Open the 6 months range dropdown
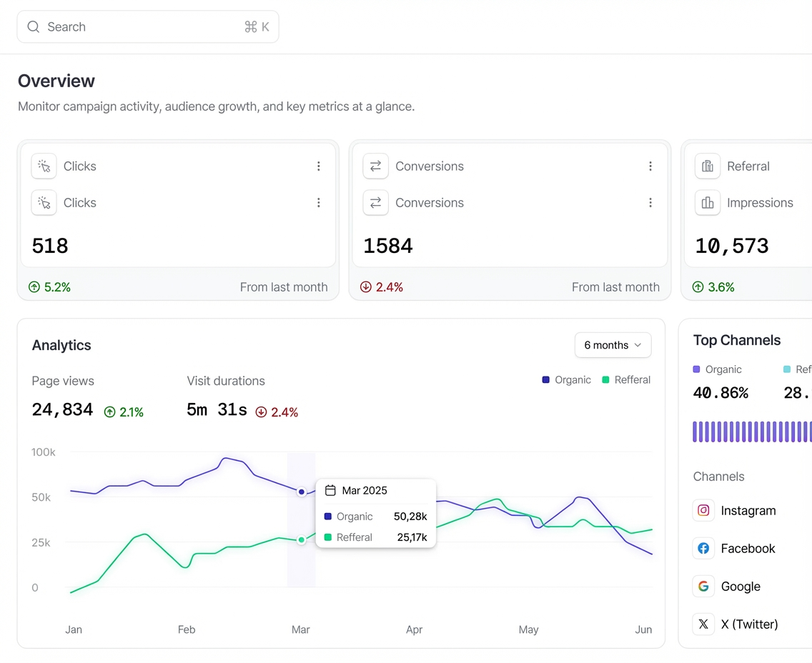The width and height of the screenshot is (812, 663). [613, 345]
